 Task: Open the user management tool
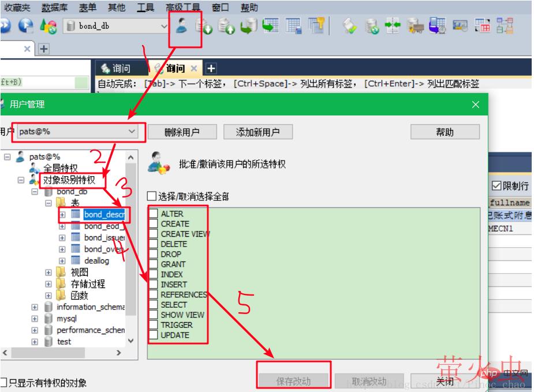181,27
